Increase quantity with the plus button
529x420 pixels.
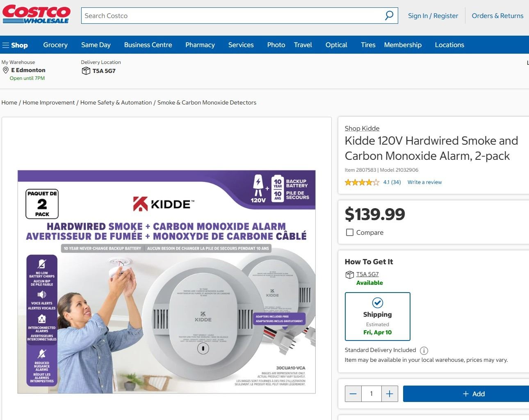[390, 394]
